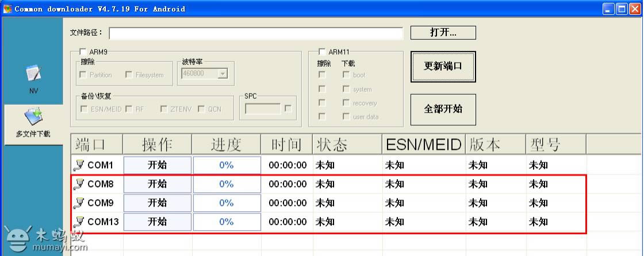Open the baud rate 460800 dropdown
This screenshot has width=644, height=256.
(222, 73)
